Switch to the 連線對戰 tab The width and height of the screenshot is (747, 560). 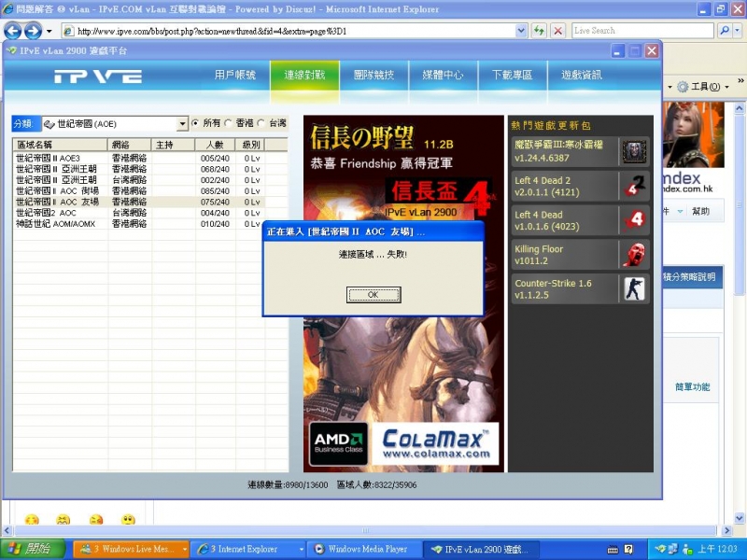pyautogui.click(x=304, y=75)
